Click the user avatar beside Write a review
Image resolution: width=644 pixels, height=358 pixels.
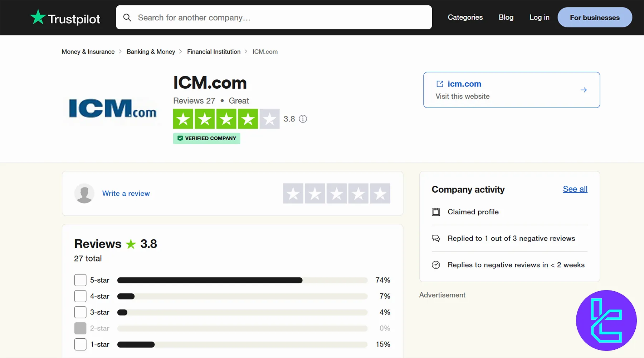tap(84, 193)
